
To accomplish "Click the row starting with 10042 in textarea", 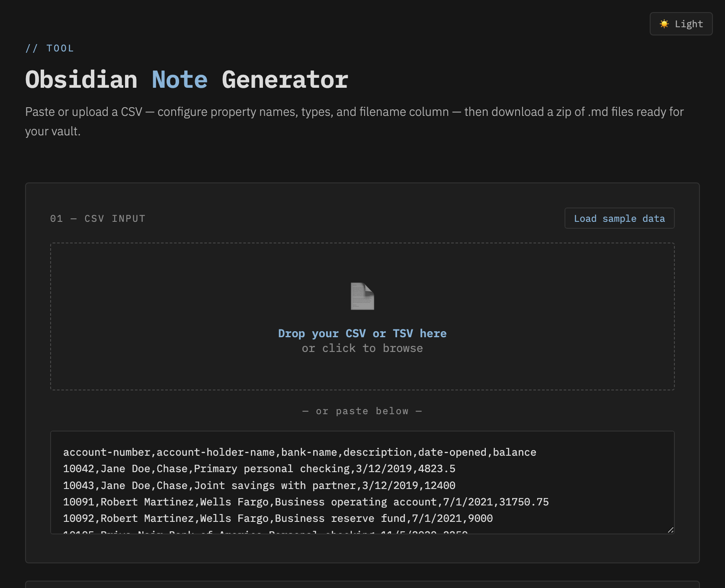I will (259, 469).
